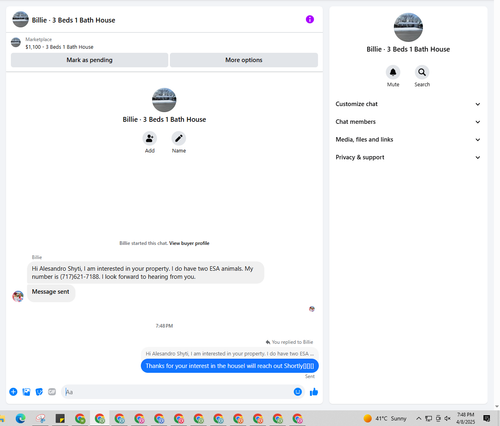Image resolution: width=500 pixels, height=426 pixels.
Task: Click the small seen-by avatar indicator
Action: coord(312,309)
